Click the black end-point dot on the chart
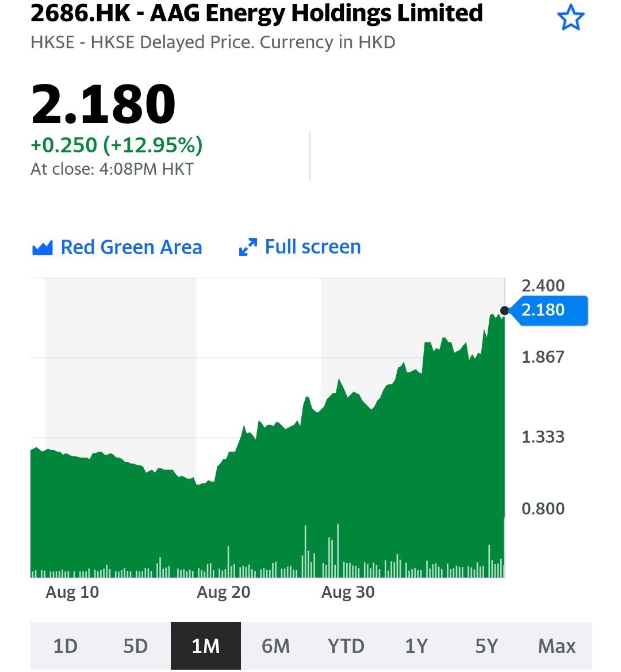The height and width of the screenshot is (672, 621). click(x=504, y=311)
